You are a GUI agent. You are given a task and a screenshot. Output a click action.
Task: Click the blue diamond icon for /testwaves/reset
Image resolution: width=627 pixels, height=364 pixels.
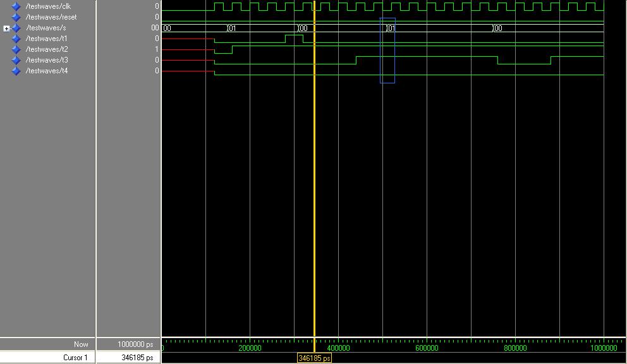pos(16,17)
